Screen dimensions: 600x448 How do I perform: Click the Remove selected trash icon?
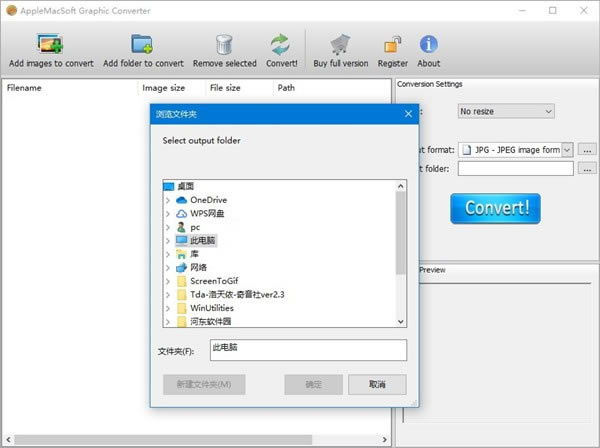coord(224,44)
